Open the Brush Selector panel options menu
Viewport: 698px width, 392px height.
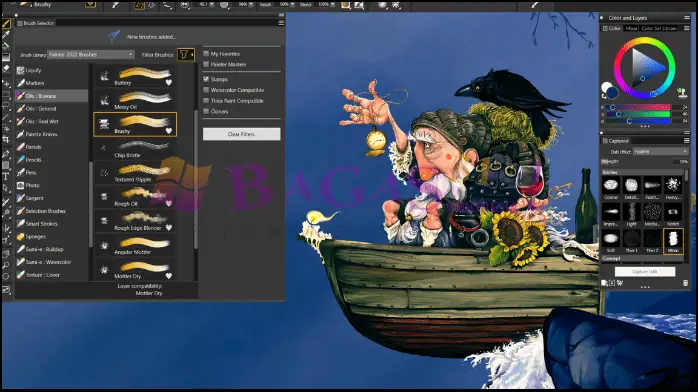click(x=281, y=23)
